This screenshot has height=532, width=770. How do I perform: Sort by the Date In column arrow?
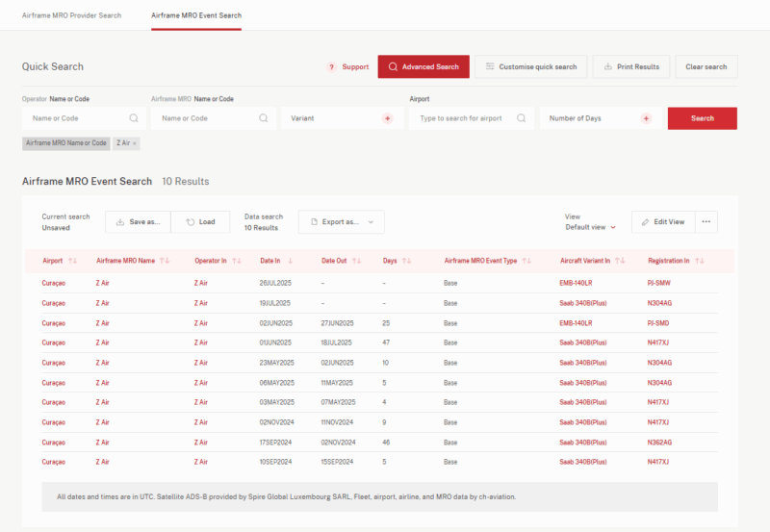pyautogui.click(x=291, y=261)
